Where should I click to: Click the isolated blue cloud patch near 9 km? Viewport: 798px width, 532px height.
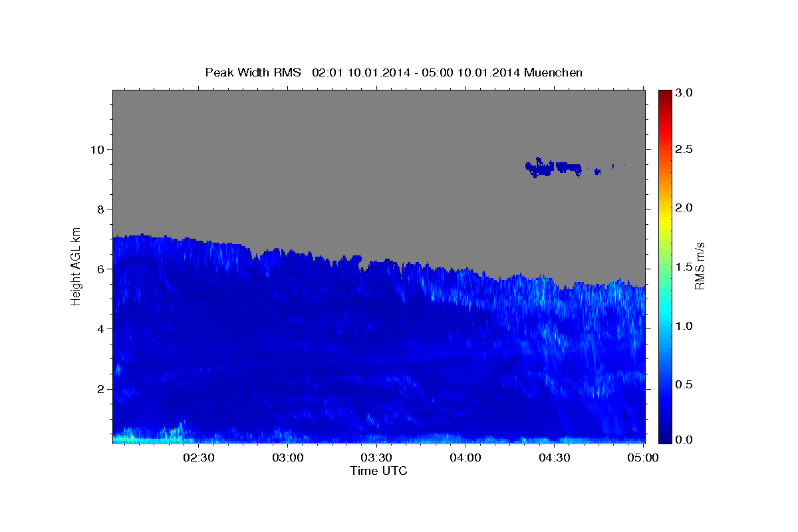(552, 168)
